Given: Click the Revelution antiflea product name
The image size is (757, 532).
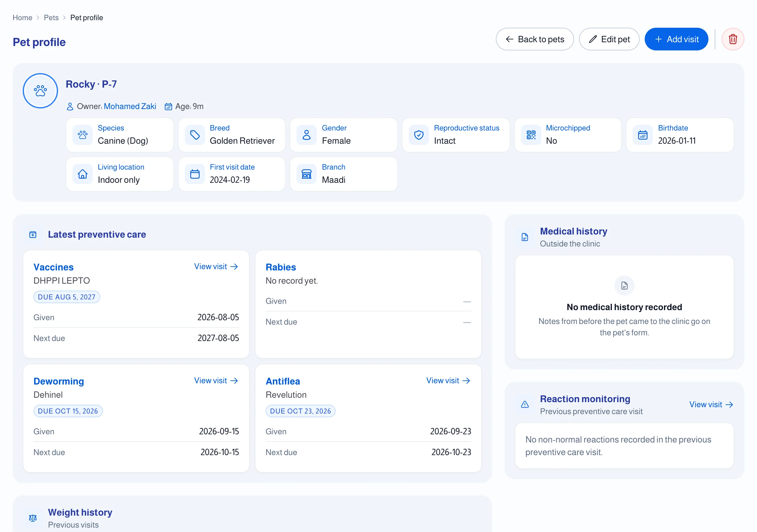Looking at the screenshot, I should [x=286, y=395].
